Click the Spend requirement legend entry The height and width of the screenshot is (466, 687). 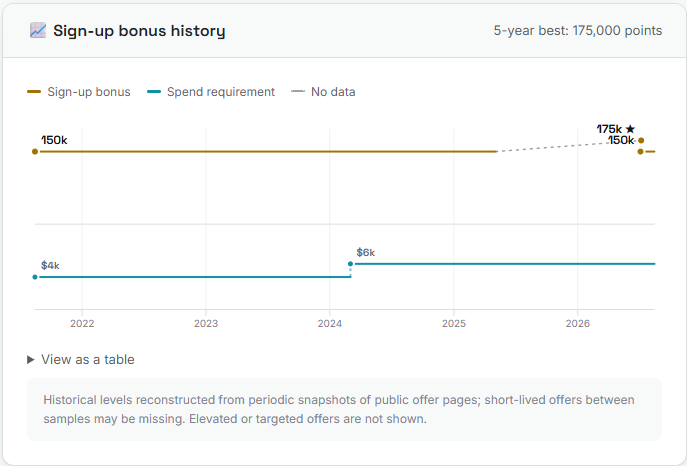(x=211, y=92)
